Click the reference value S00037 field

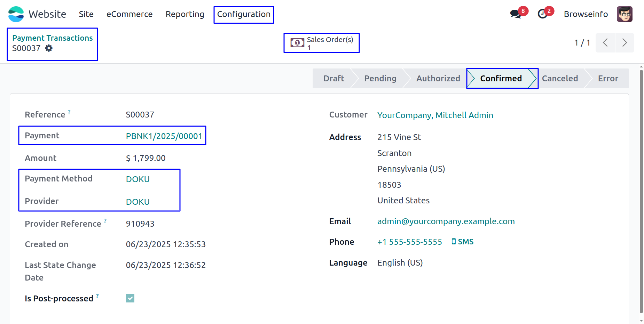[x=140, y=115]
